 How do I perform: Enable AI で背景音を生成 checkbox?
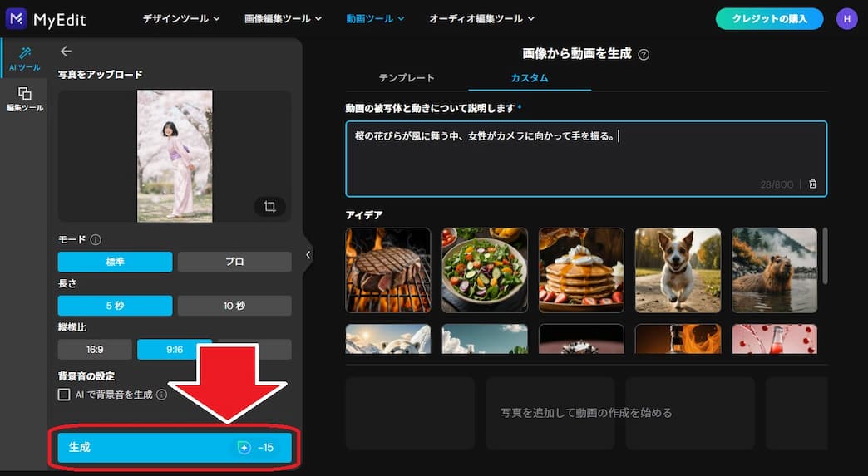click(x=64, y=395)
